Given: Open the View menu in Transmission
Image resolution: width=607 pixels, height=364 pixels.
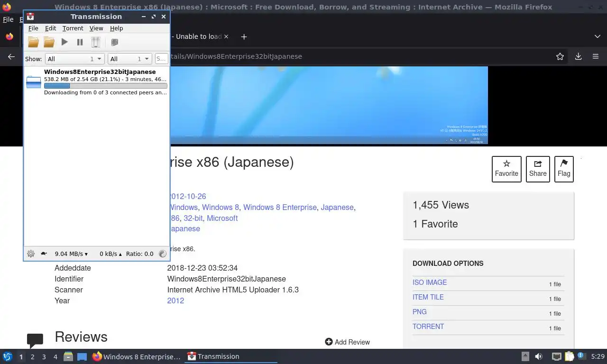Looking at the screenshot, I should pos(96,28).
